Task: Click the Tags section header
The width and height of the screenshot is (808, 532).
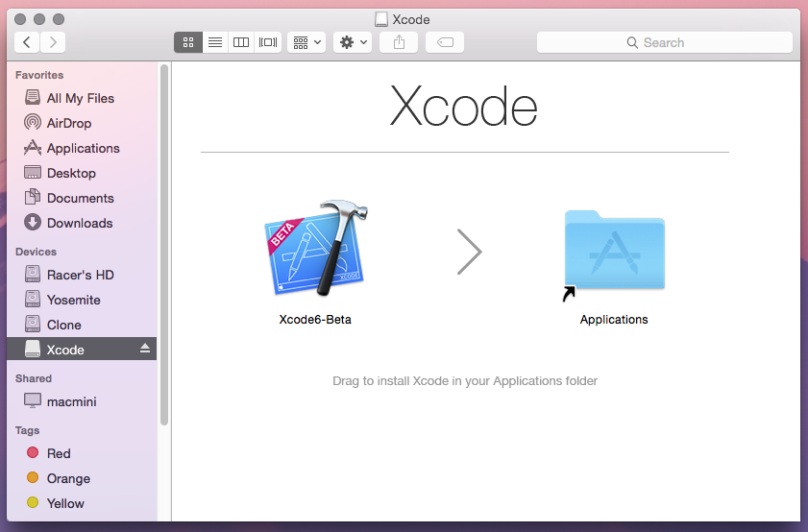Action: pyautogui.click(x=27, y=430)
